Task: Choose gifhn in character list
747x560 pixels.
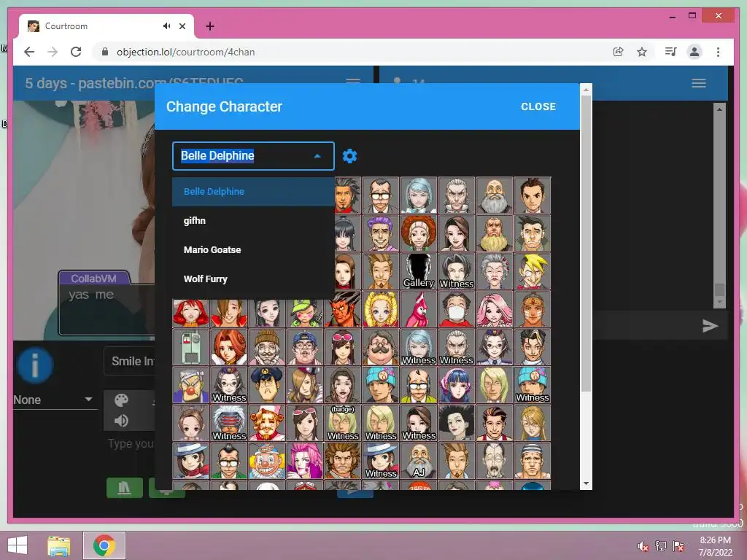Action: [x=253, y=220]
